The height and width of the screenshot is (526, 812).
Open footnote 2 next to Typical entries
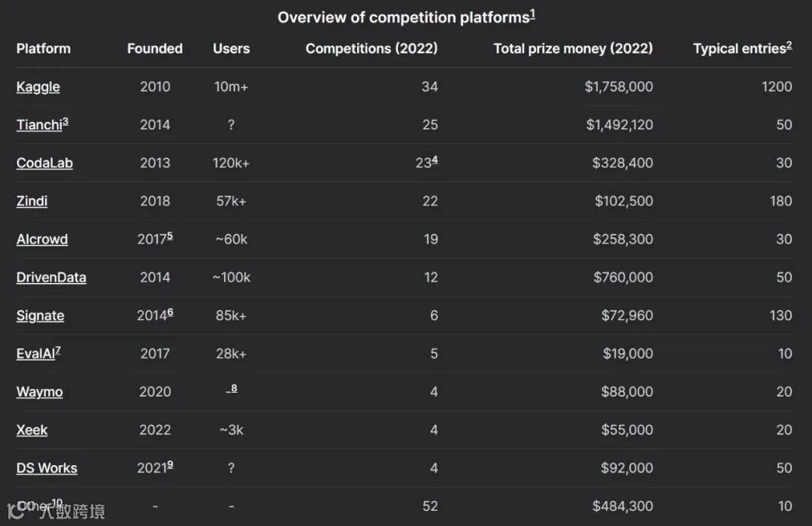pos(789,45)
